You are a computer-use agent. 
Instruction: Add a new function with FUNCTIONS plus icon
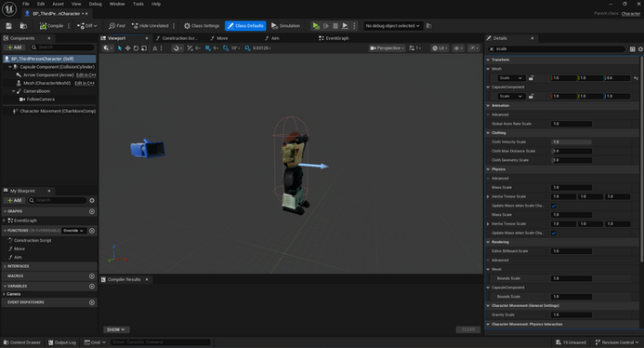coord(92,231)
